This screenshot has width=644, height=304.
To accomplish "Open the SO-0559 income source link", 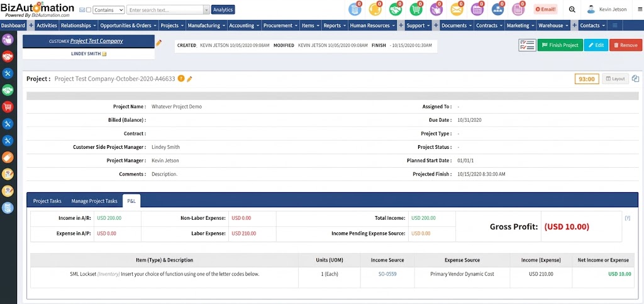I will click(x=387, y=274).
